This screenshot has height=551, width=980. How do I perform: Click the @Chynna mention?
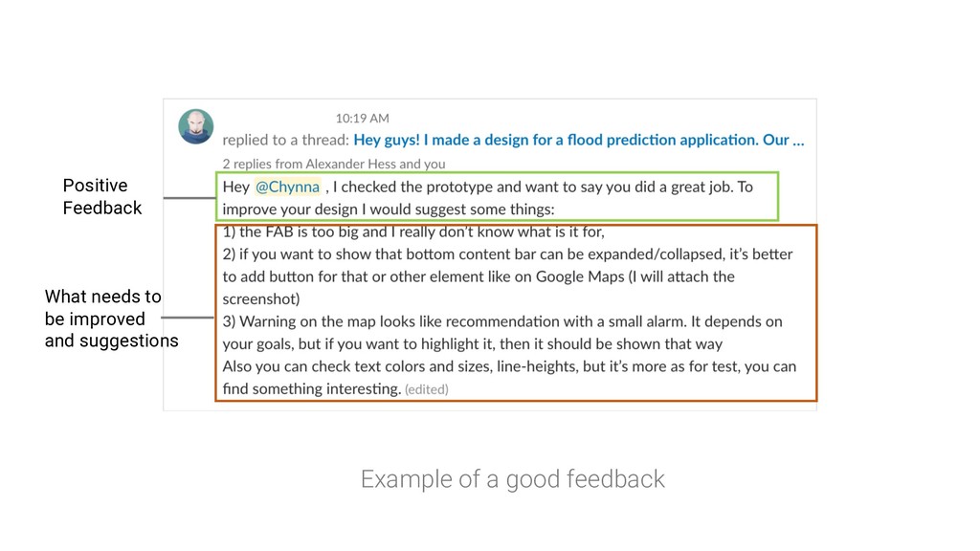(x=287, y=187)
